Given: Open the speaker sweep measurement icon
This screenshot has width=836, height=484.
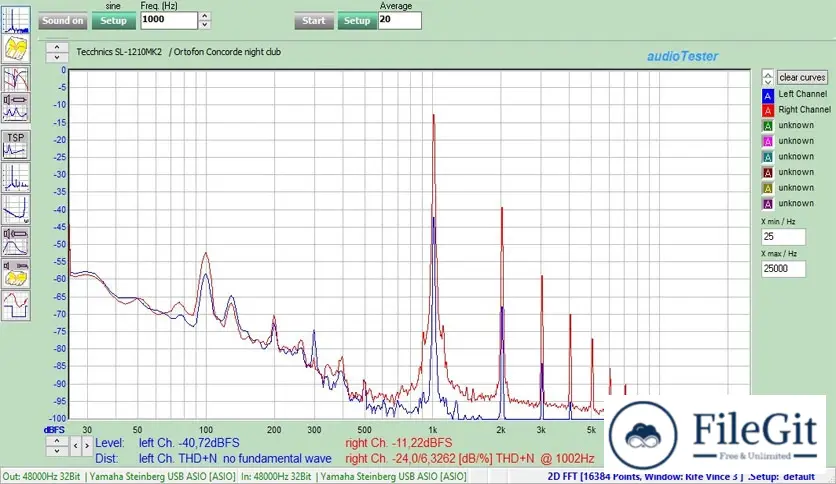Looking at the screenshot, I should click(15, 108).
